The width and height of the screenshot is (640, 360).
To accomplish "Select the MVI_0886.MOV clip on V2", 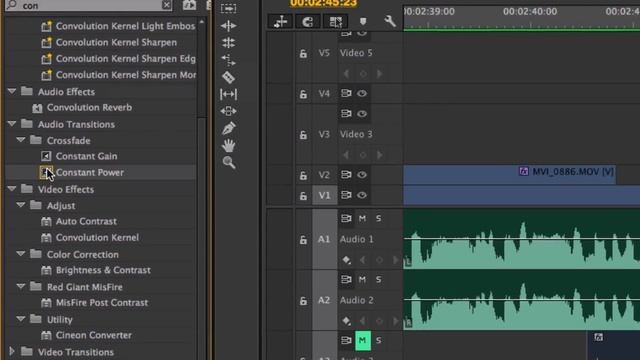I will (509, 175).
